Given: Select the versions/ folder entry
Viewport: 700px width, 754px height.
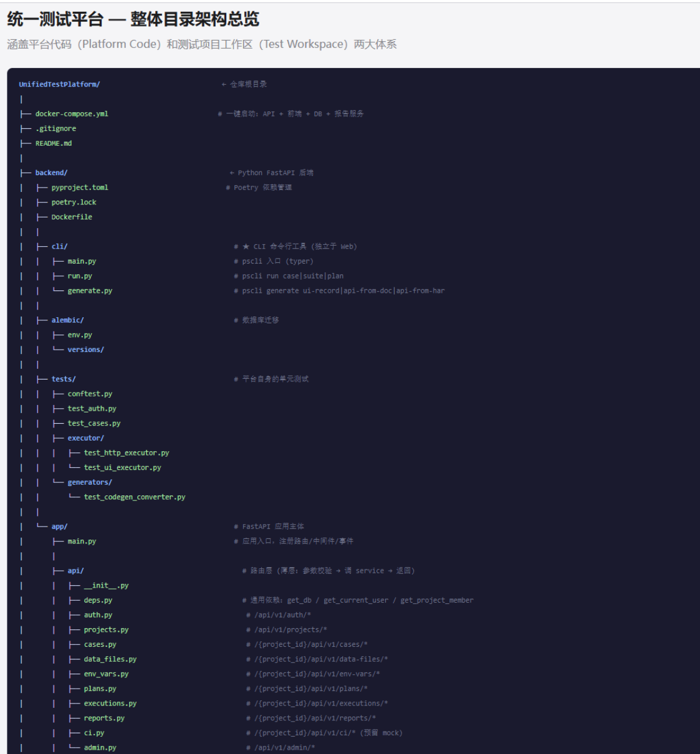Looking at the screenshot, I should [x=85, y=350].
